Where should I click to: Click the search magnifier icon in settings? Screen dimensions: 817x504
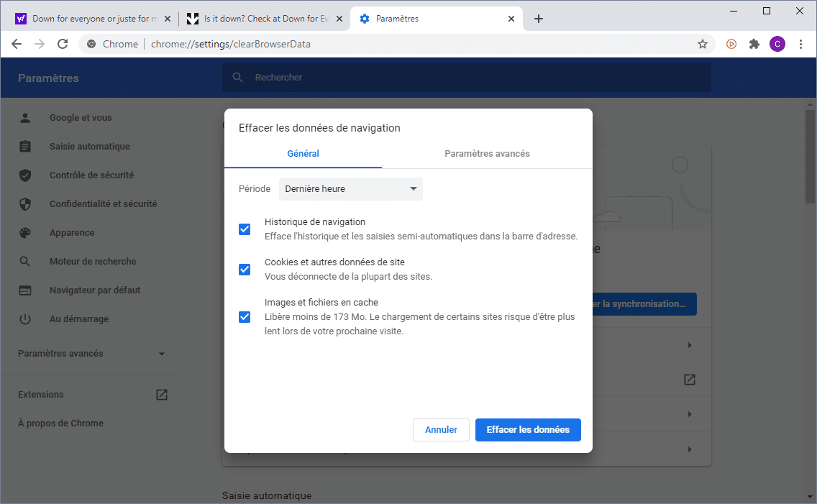tap(237, 78)
